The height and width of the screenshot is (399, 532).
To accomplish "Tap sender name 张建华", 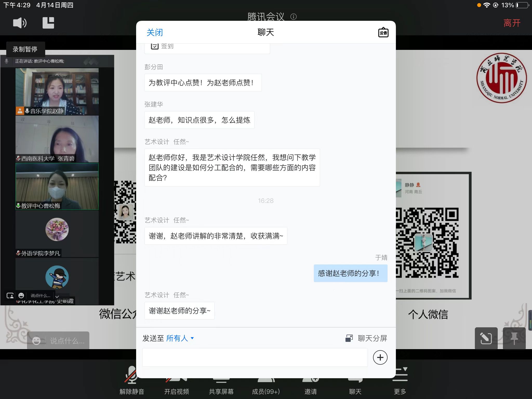I will click(154, 104).
